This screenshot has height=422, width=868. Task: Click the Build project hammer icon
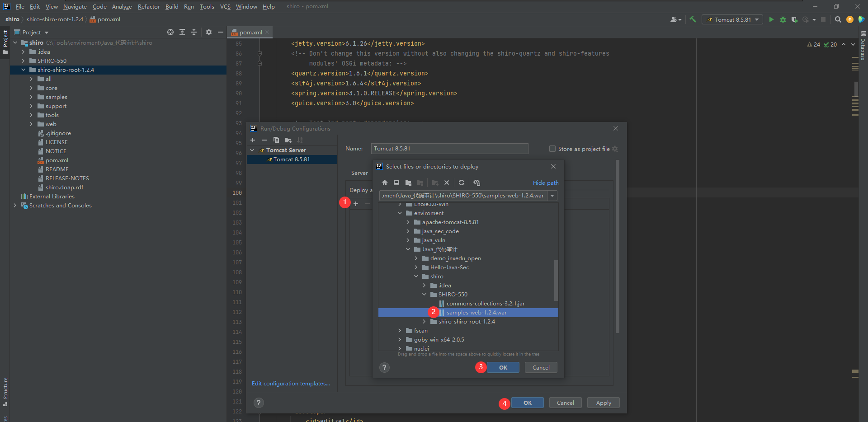[693, 19]
